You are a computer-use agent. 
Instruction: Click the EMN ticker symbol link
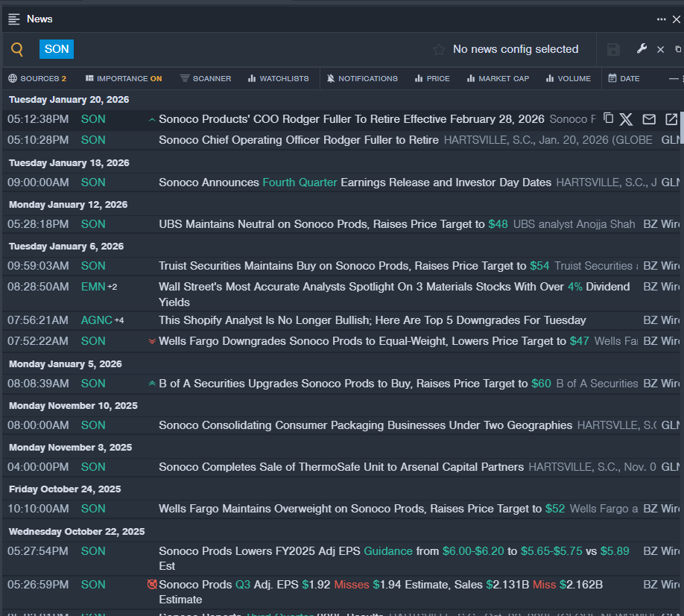(93, 287)
